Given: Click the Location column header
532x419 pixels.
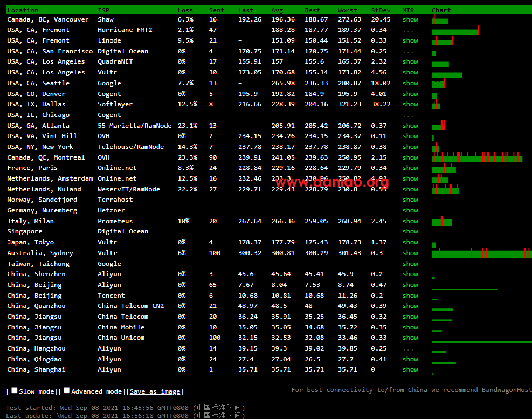Looking at the screenshot, I should click(x=23, y=10).
